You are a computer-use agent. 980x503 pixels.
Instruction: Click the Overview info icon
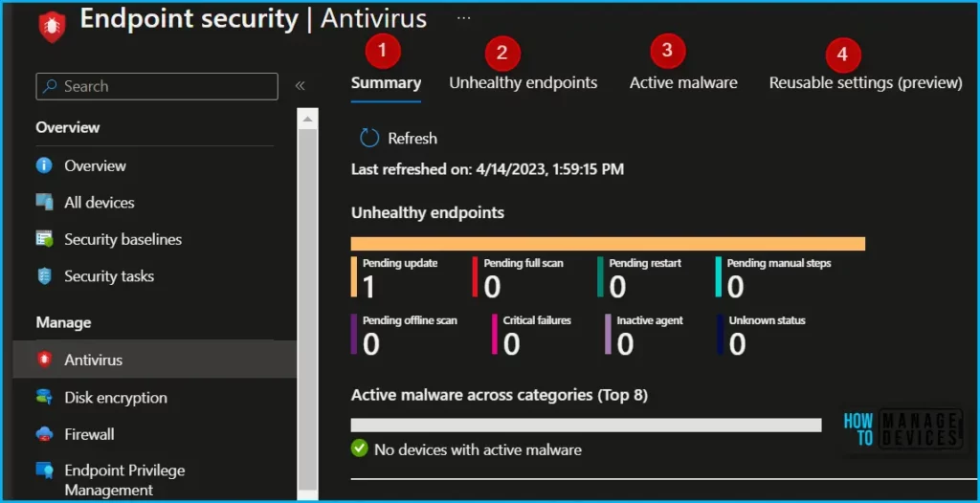(44, 165)
